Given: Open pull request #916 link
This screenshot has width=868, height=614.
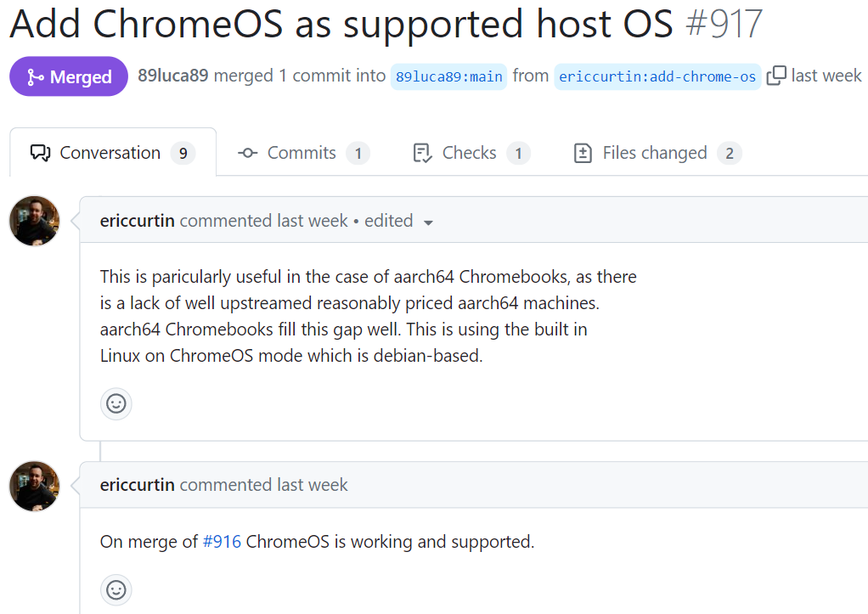Looking at the screenshot, I should (222, 541).
